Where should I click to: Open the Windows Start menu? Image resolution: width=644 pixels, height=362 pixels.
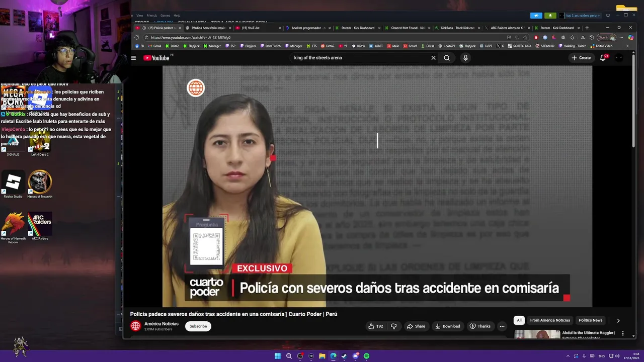pyautogui.click(x=278, y=356)
